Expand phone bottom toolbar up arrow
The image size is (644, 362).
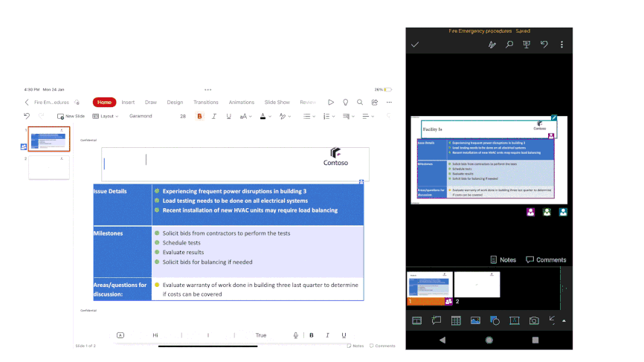click(x=564, y=321)
